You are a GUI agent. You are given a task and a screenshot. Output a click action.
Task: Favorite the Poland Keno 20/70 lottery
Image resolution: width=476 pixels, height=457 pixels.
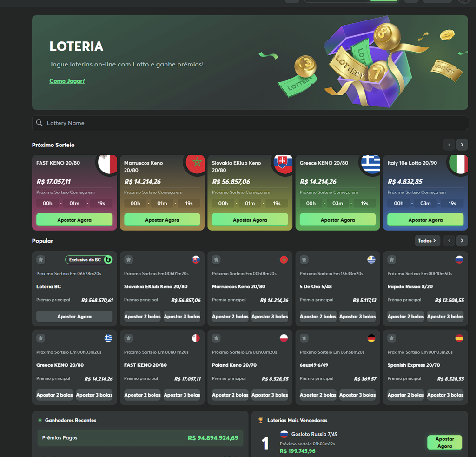pos(216,338)
